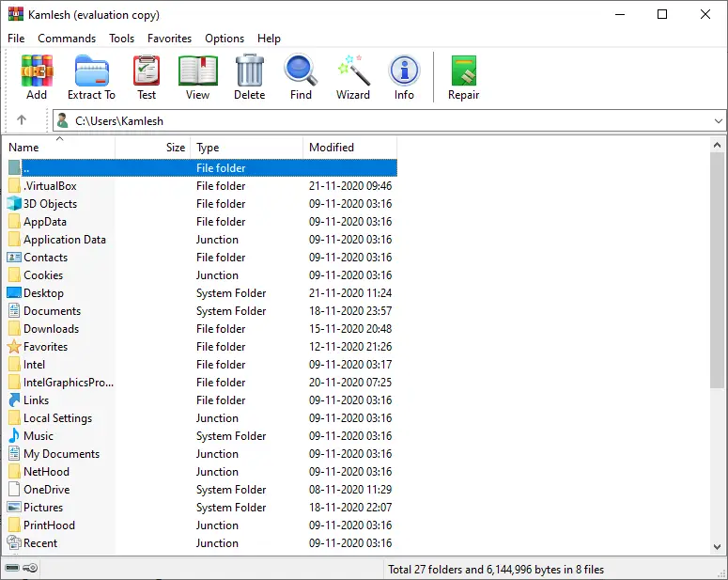Click the user icon in address bar
The height and width of the screenshot is (580, 728).
(62, 121)
